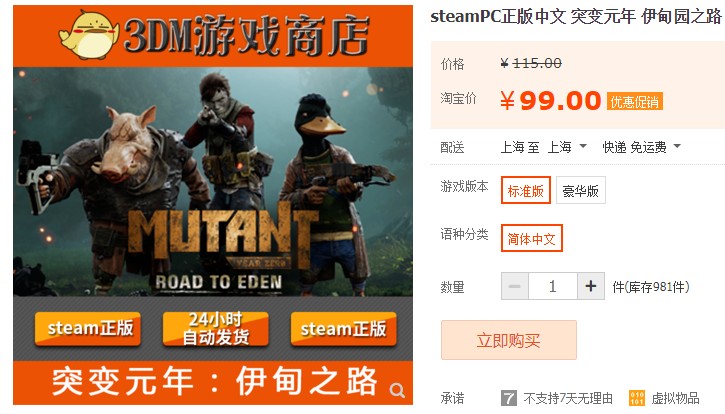Click the 虚拟物品 label link
The image size is (725, 414).
tap(675, 398)
